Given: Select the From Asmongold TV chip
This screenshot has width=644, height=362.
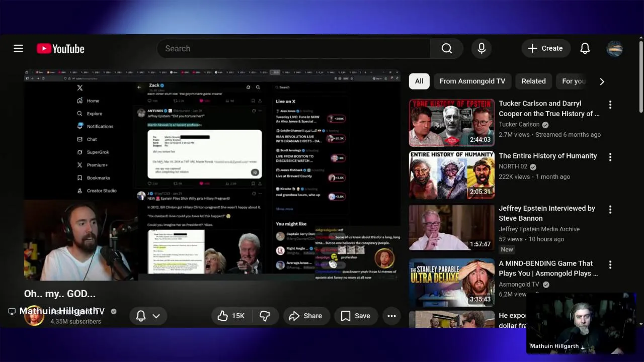Looking at the screenshot, I should point(472,81).
